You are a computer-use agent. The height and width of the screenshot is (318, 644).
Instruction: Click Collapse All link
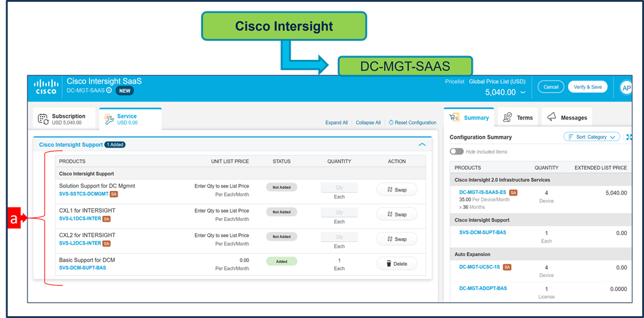tap(368, 123)
